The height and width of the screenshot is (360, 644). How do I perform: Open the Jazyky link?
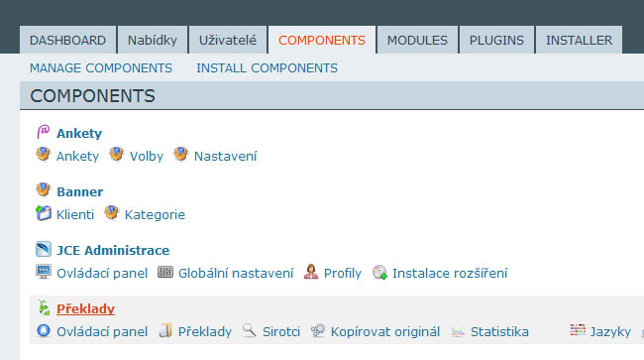[x=610, y=331]
